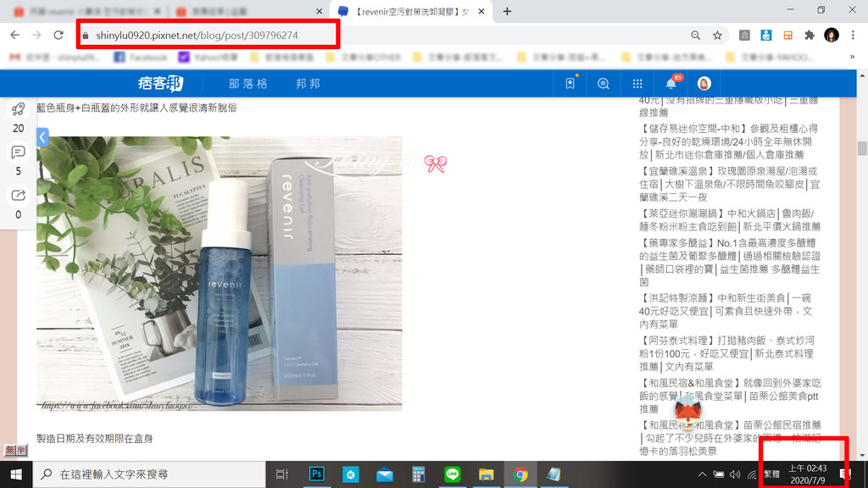This screenshot has width=868, height=488.
Task: Close the first browser tab
Action: point(157,11)
